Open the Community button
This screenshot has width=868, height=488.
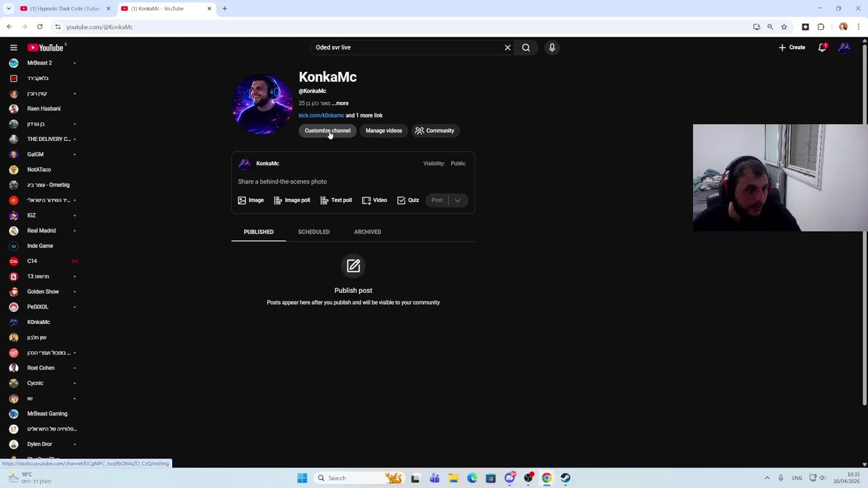435,131
